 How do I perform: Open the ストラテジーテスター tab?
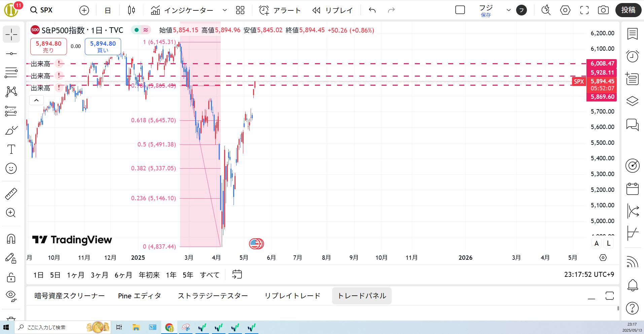click(213, 296)
